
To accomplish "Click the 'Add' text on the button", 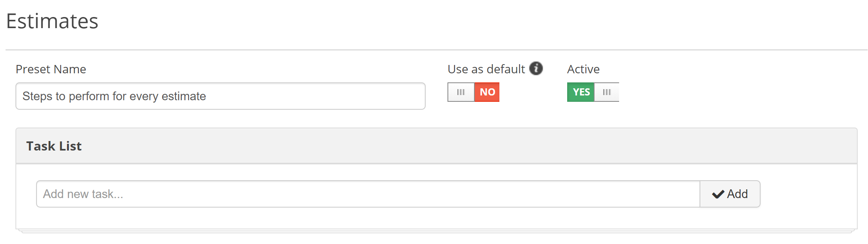I will [x=737, y=194].
